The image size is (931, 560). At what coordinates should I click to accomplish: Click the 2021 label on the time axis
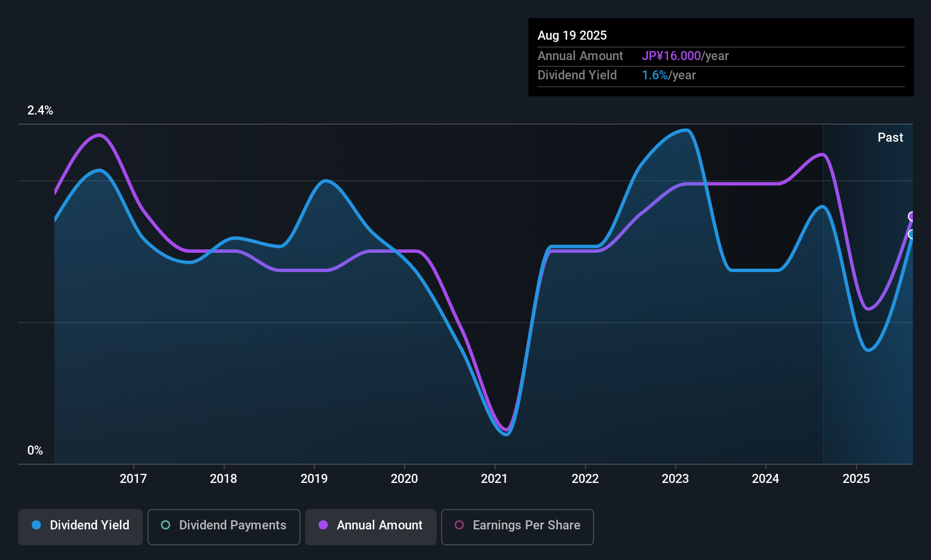494,478
